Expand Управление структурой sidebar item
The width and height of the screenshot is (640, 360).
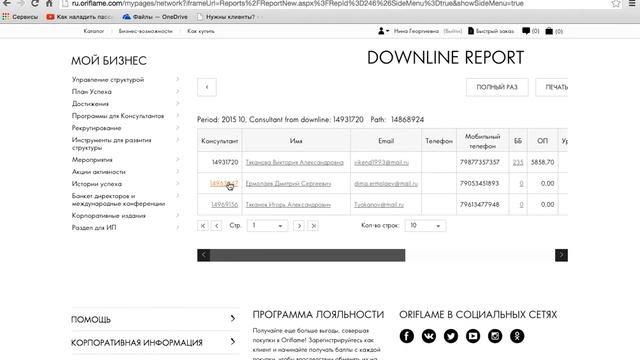pyautogui.click(x=125, y=80)
